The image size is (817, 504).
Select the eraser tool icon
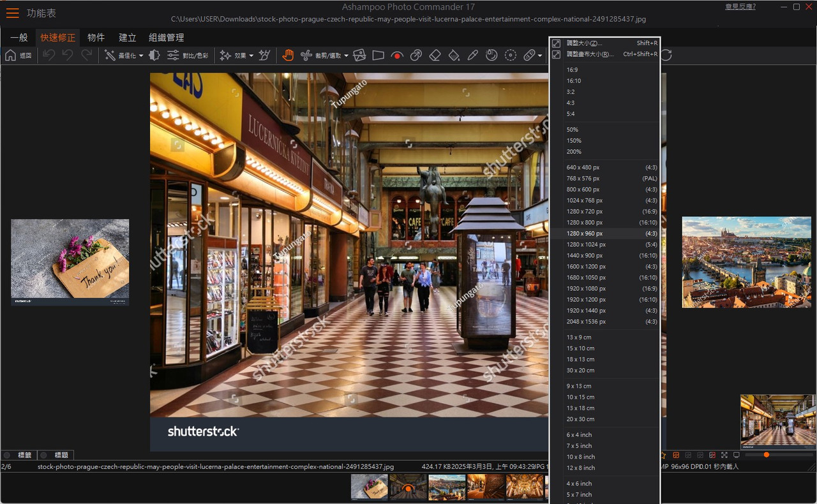coord(435,56)
